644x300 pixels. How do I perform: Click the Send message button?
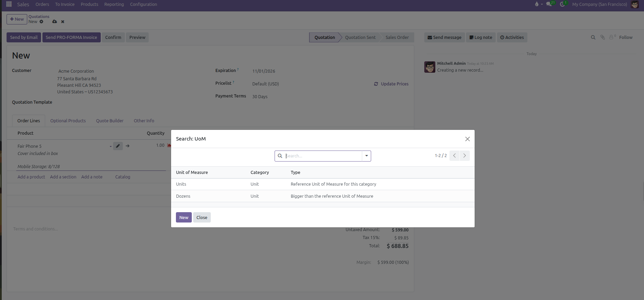click(445, 37)
